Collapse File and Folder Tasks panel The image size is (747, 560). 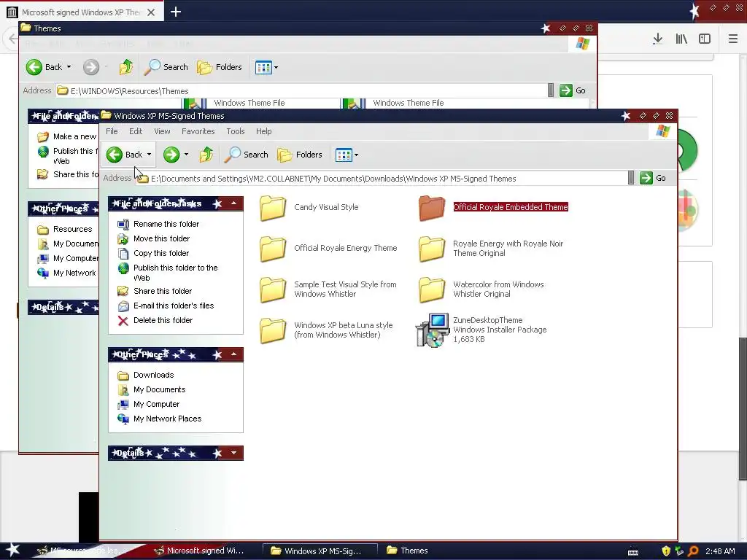[234, 204]
